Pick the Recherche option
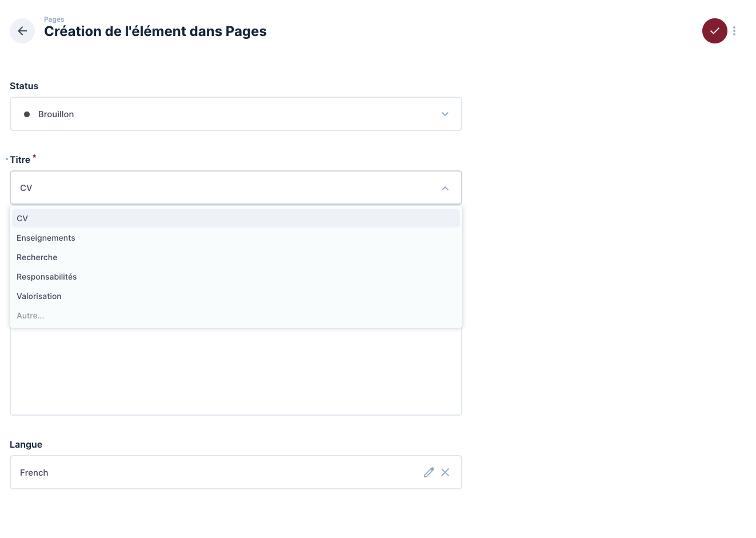Viewport: 756px width, 538px height. (37, 257)
